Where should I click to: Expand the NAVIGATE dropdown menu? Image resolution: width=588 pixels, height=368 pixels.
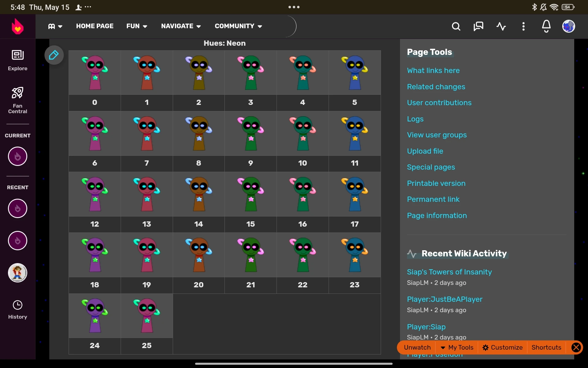pyautogui.click(x=181, y=26)
